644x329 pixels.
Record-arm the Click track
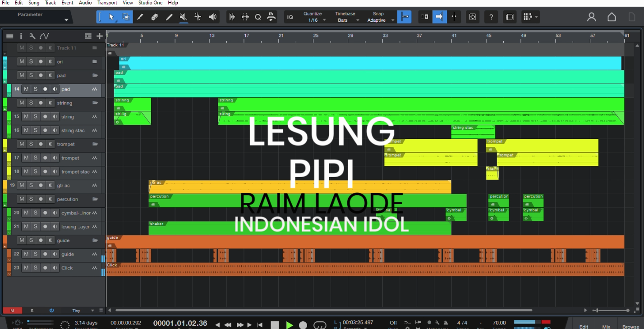45,268
